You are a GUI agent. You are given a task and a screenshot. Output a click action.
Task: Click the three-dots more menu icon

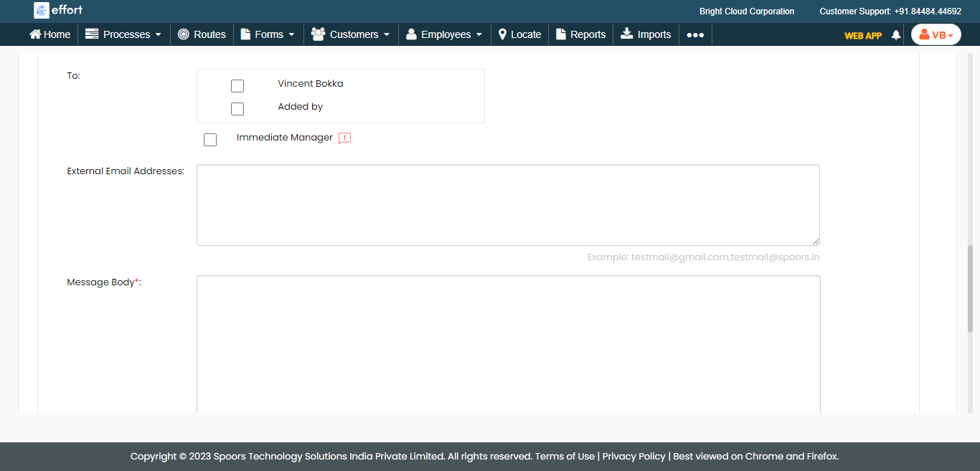[x=694, y=34]
